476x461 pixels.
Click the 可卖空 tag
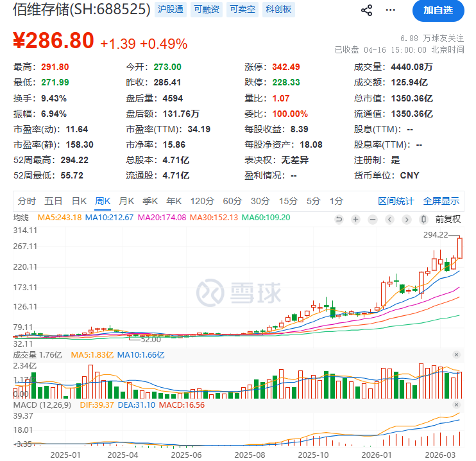click(x=242, y=10)
